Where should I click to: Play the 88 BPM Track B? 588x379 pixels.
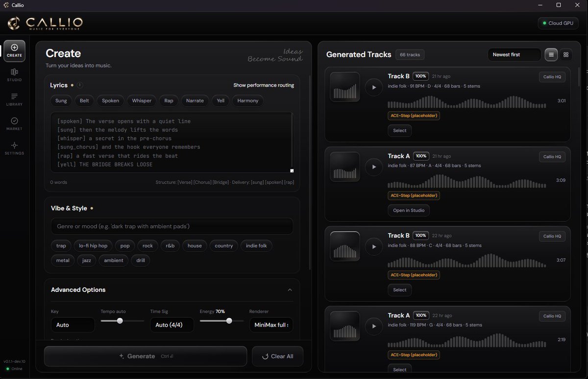[374, 246]
